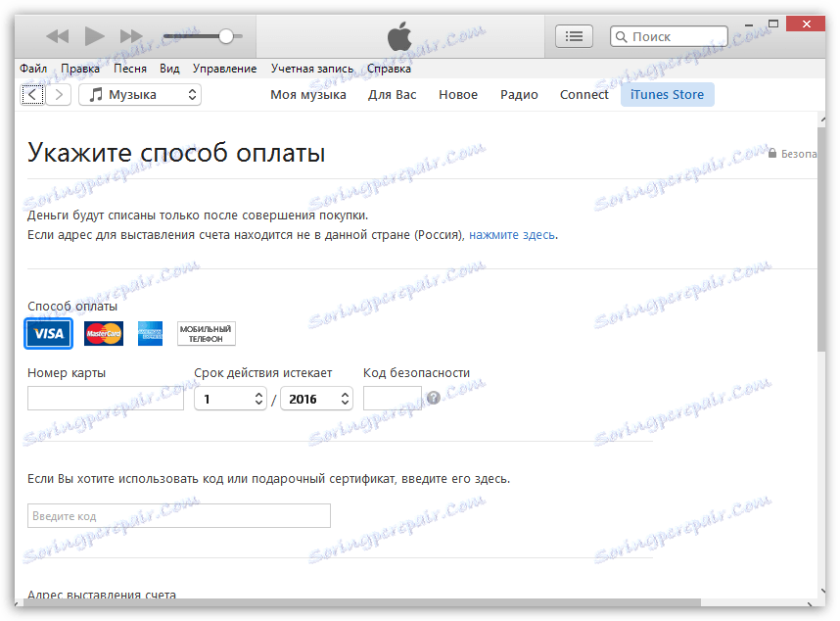
Task: Go back with the left arrow button
Action: 32,95
